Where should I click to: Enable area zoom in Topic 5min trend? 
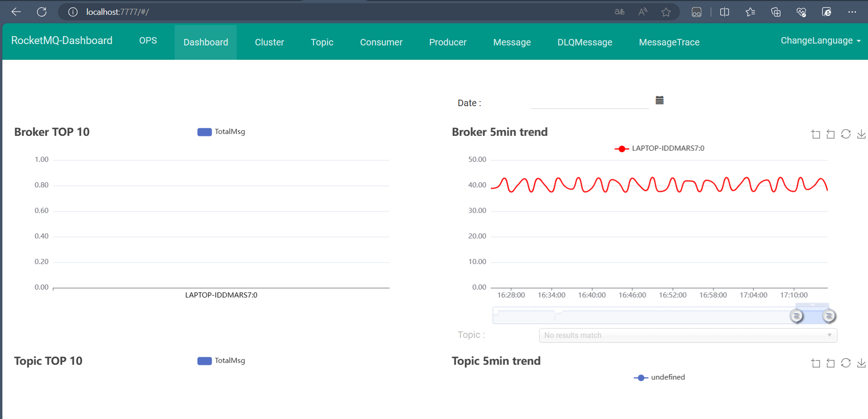point(816,363)
